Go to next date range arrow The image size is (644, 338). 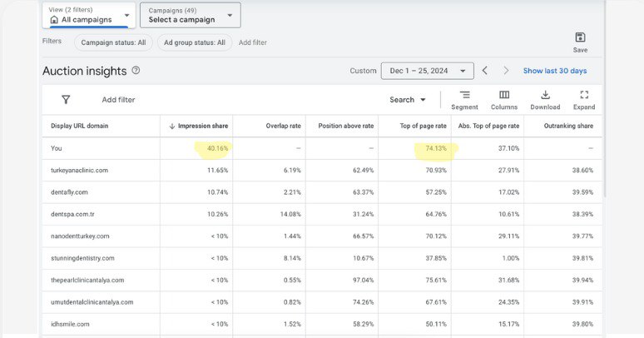[x=506, y=71]
